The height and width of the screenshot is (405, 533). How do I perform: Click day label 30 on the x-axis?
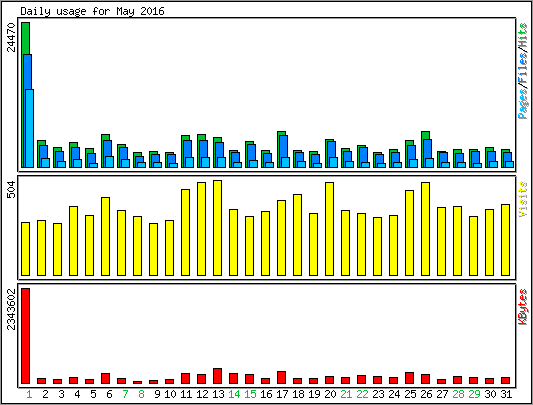[x=490, y=394]
